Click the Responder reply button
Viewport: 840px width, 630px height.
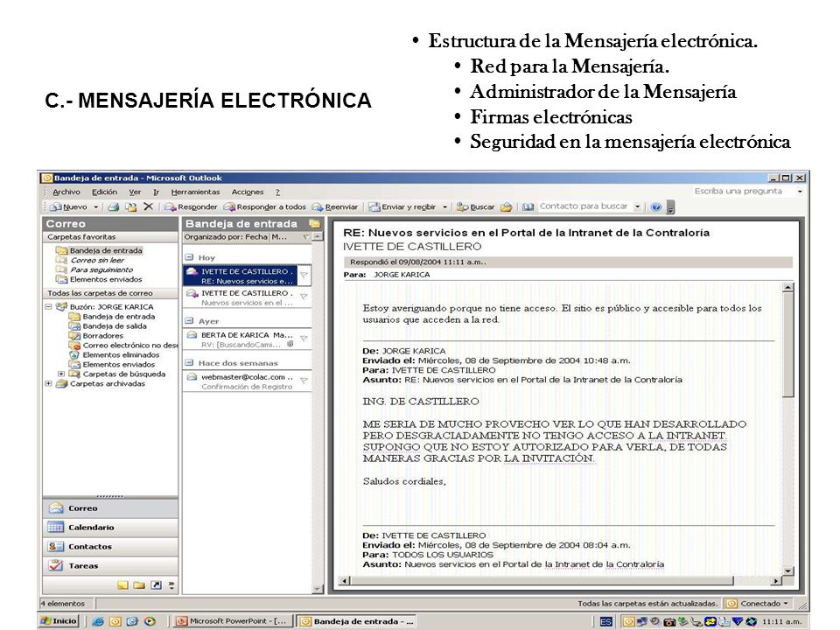(191, 206)
